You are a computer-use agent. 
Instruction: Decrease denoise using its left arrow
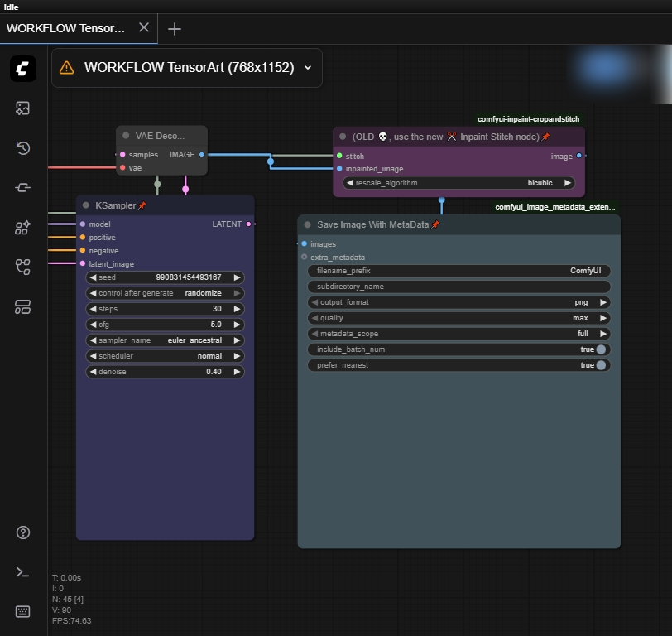[93, 372]
